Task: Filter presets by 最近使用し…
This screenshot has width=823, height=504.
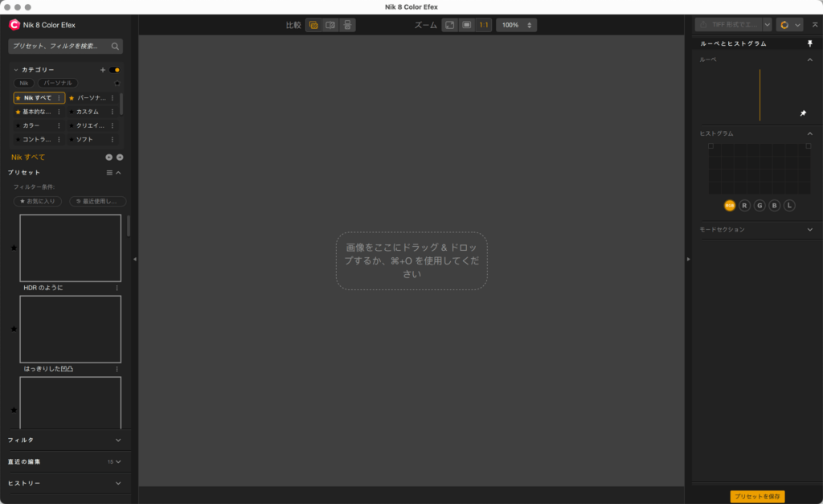Action: click(97, 202)
